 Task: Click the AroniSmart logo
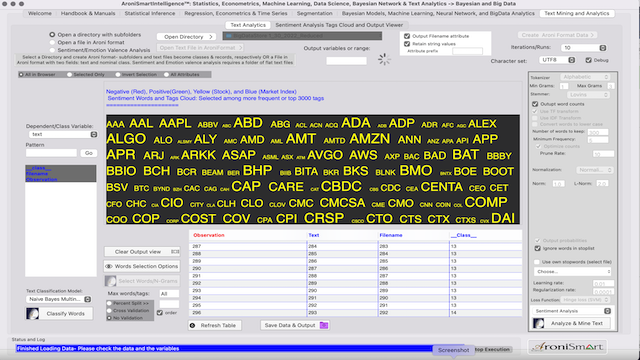pos(568,347)
